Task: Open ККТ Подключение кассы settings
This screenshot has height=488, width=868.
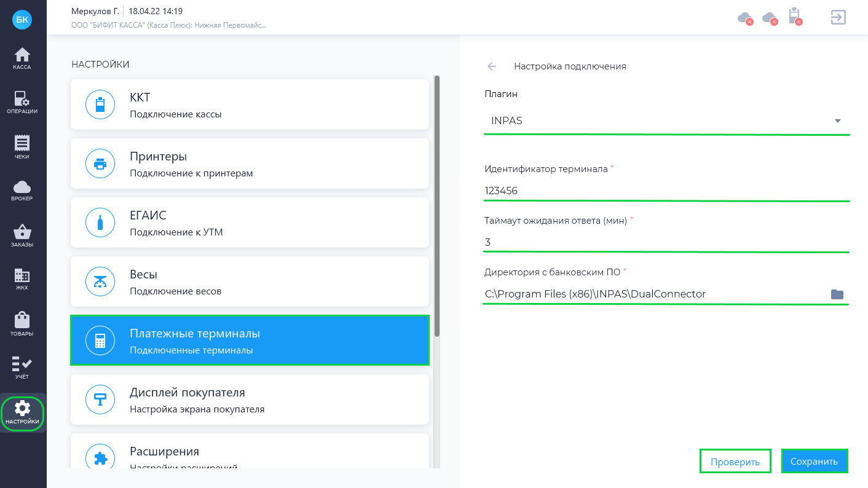Action: 250,104
